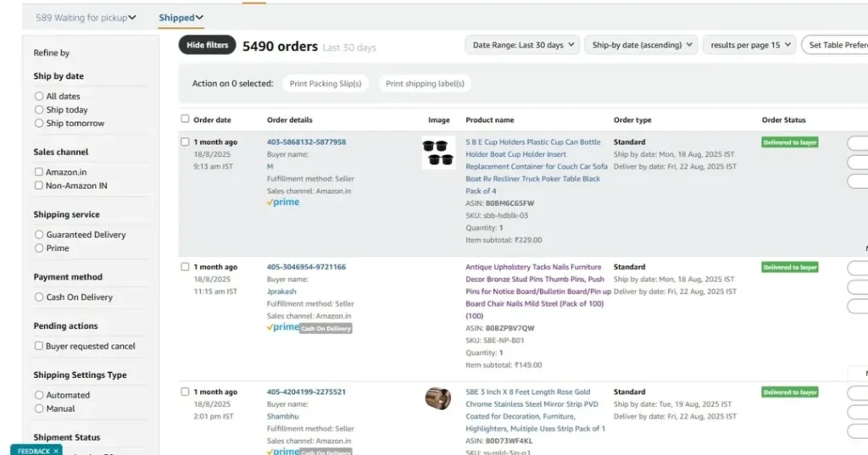Click the Cash On Delivery badge on the Jprakash order

point(325,328)
